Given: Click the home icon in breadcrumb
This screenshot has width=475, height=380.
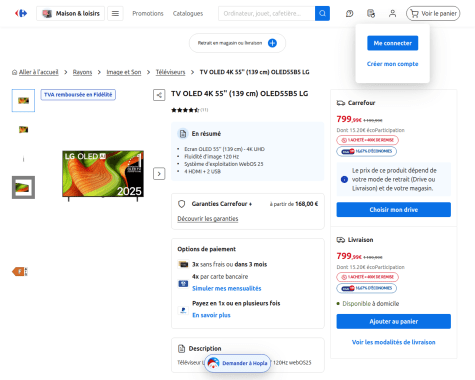Looking at the screenshot, I should tap(15, 72).
